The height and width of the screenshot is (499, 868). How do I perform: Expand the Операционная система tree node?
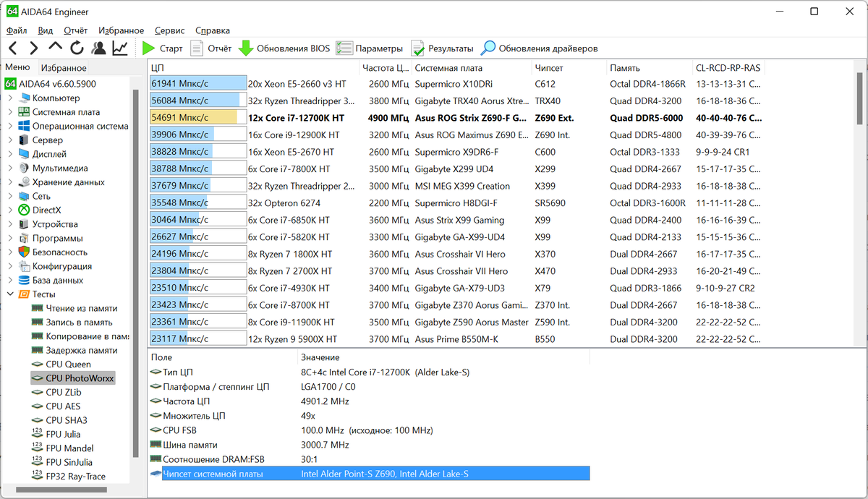click(10, 126)
